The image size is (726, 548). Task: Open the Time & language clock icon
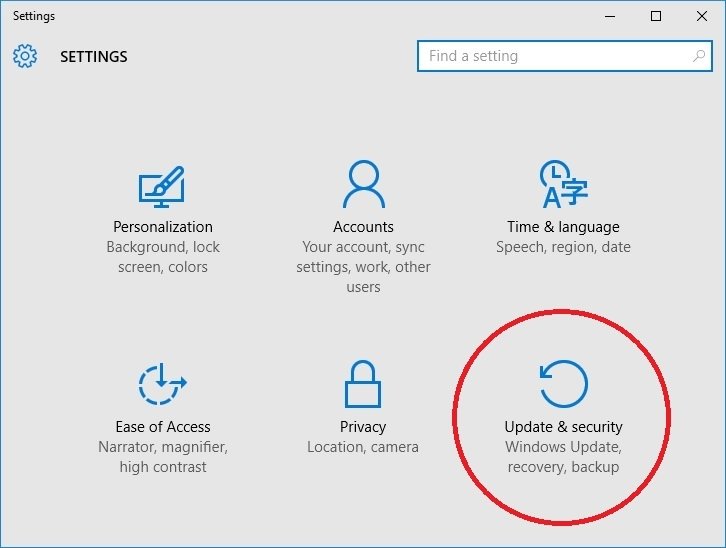tap(563, 184)
